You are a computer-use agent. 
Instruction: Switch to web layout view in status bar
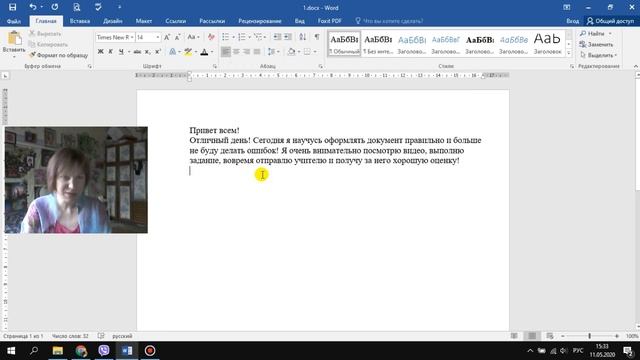coord(550,336)
